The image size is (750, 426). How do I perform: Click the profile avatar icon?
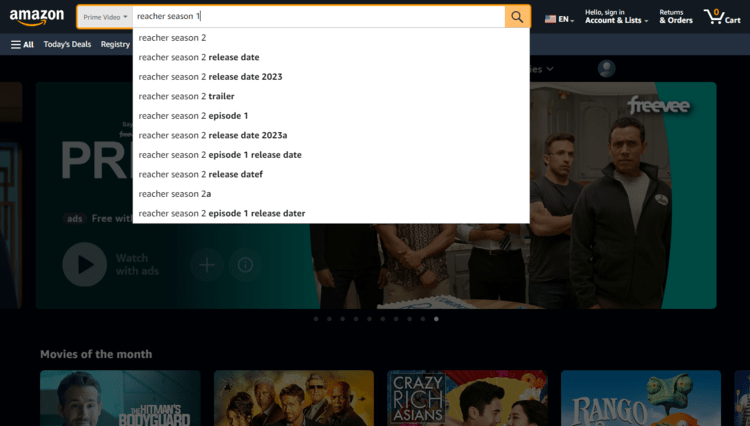point(607,68)
